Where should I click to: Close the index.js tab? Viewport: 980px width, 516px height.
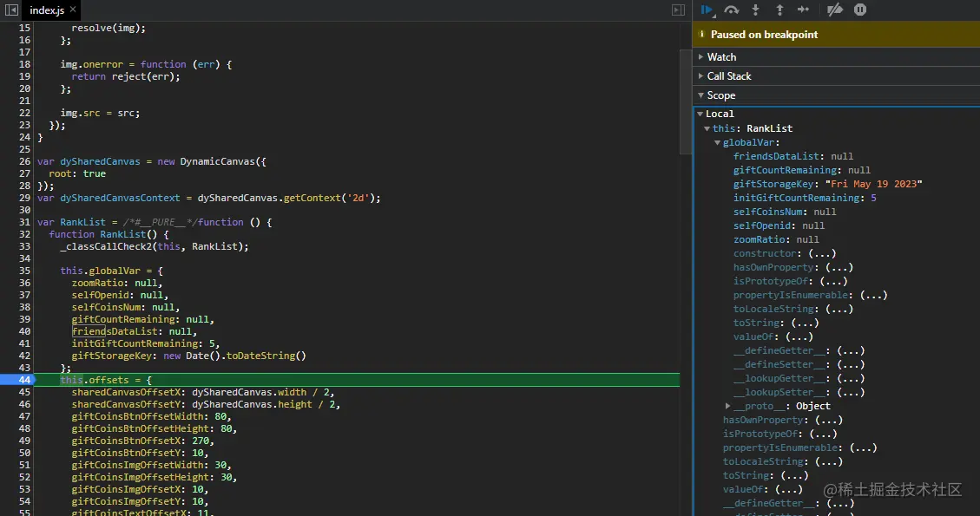pyautogui.click(x=72, y=10)
